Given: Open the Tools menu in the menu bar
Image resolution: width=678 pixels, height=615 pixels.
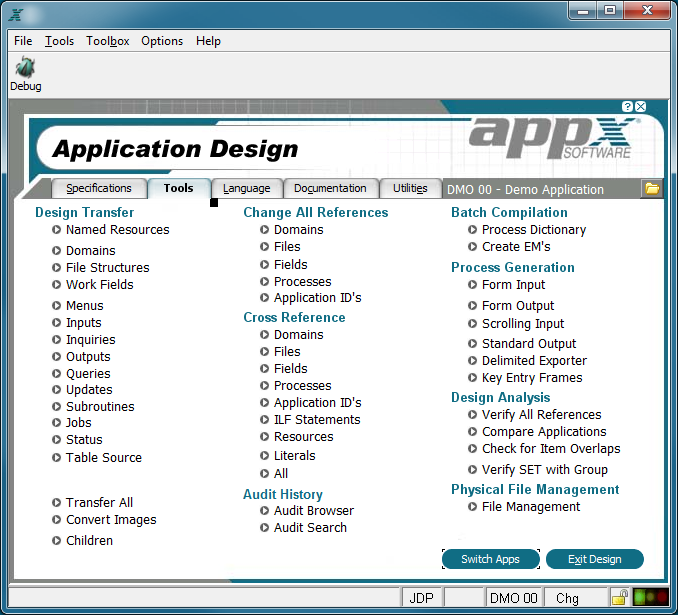Looking at the screenshot, I should [59, 41].
